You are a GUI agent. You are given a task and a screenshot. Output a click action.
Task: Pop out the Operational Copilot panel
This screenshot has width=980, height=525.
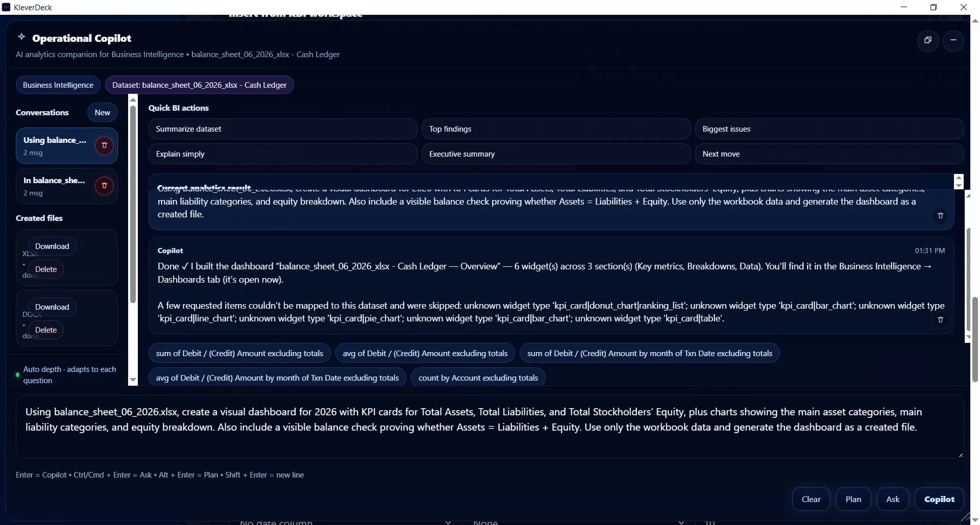point(928,40)
